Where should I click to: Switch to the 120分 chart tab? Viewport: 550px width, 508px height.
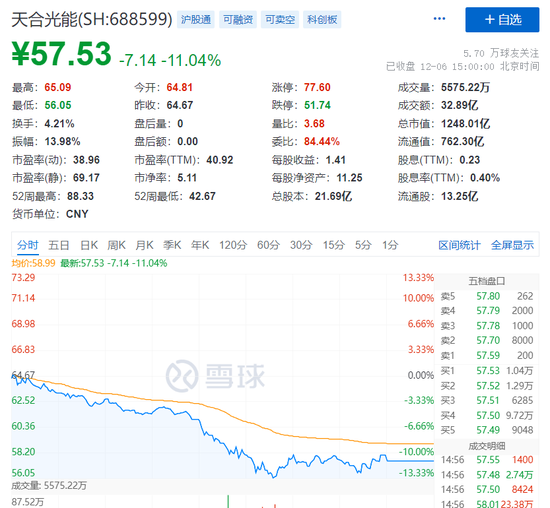233,245
